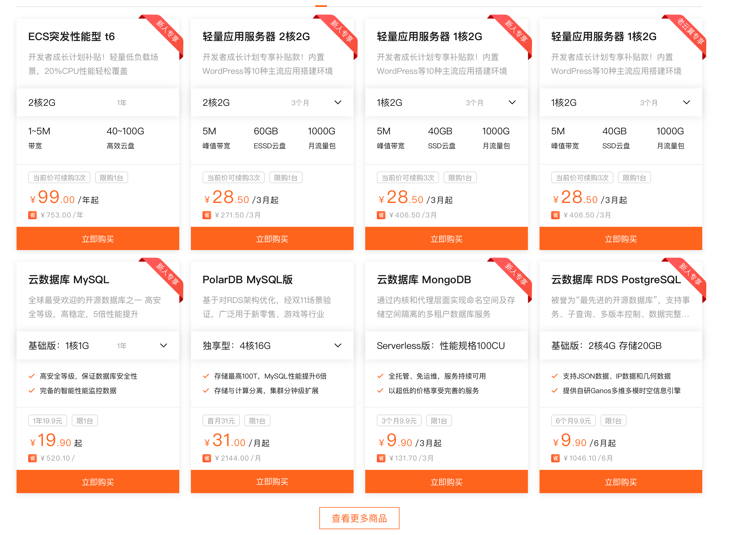Click active orange tab indicator at top
Screen dimensions: 756x535
pos(321,6)
